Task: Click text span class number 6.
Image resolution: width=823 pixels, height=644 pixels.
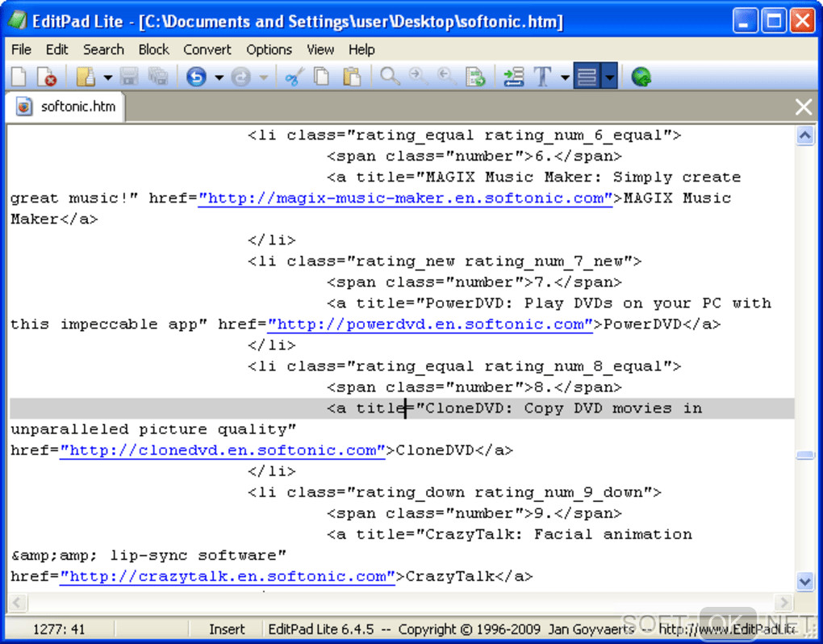Action: 474,157
